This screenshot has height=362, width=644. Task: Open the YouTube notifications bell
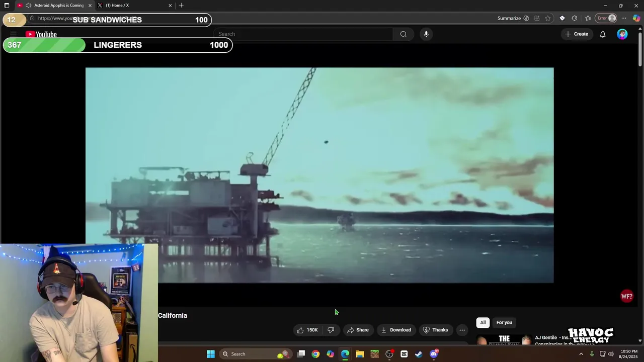coord(602,34)
